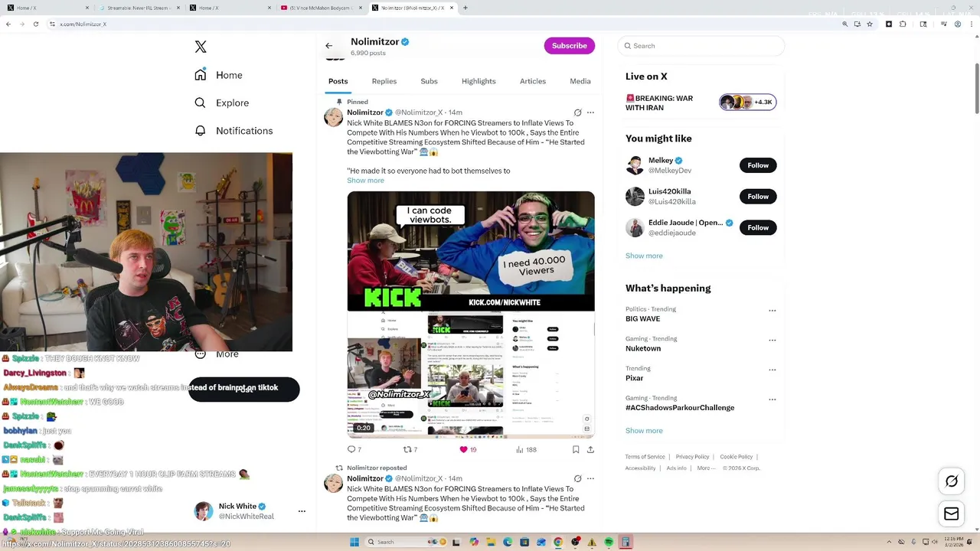Open Home from the left sidebar

(x=218, y=75)
